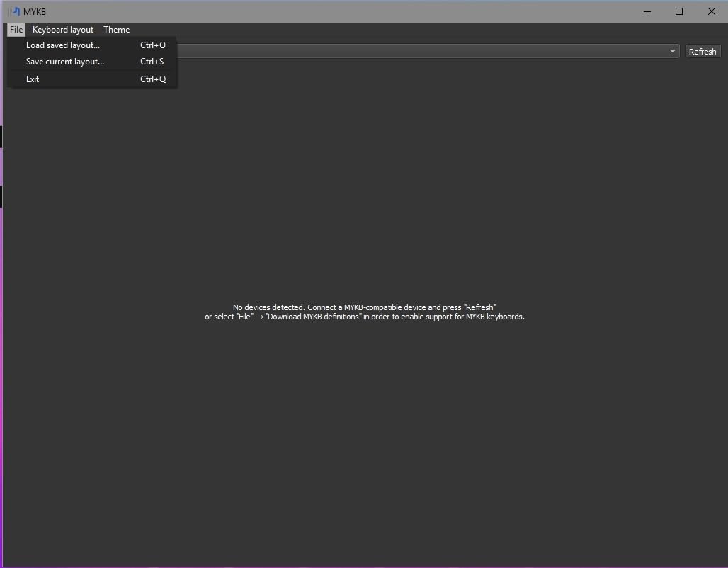Open the Theme menu
728x568 pixels.
pyautogui.click(x=117, y=30)
